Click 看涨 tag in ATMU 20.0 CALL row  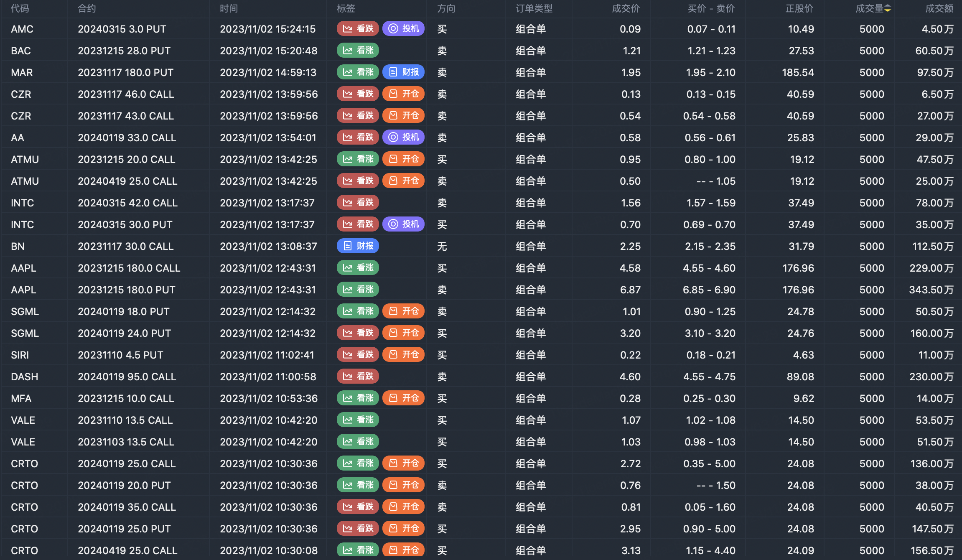[x=358, y=159]
